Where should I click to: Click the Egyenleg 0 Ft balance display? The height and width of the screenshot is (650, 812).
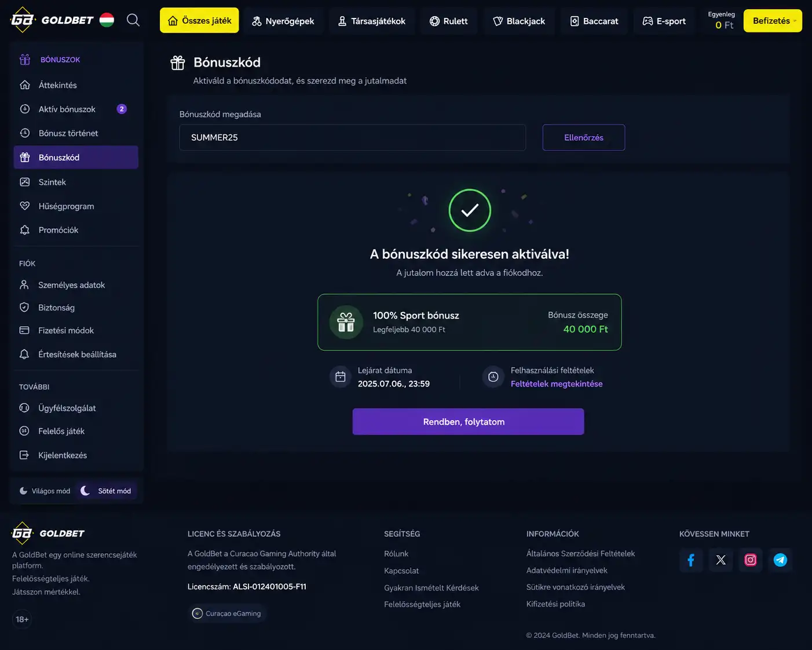coord(722,20)
